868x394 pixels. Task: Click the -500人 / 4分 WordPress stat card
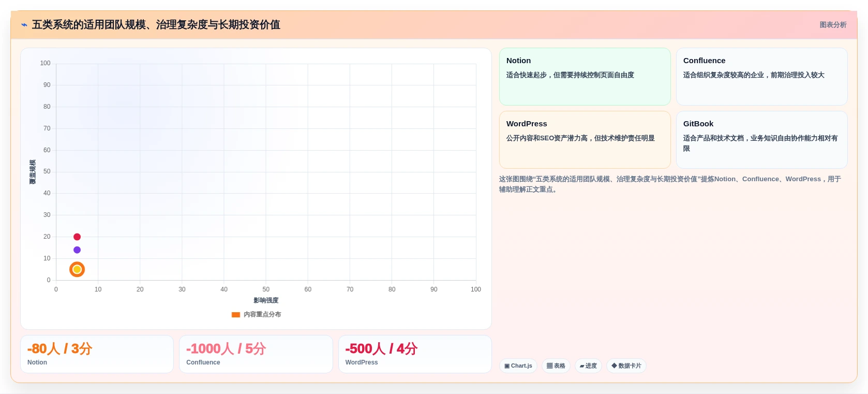point(415,354)
